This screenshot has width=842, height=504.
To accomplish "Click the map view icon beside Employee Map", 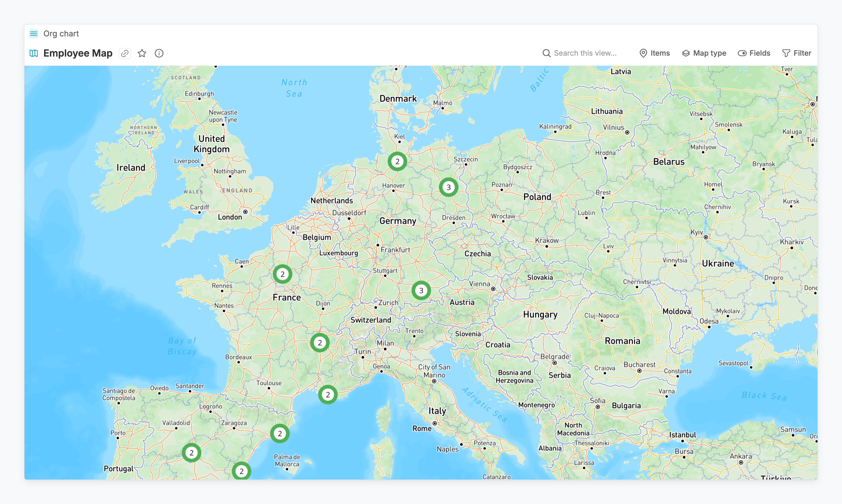I will coord(34,53).
